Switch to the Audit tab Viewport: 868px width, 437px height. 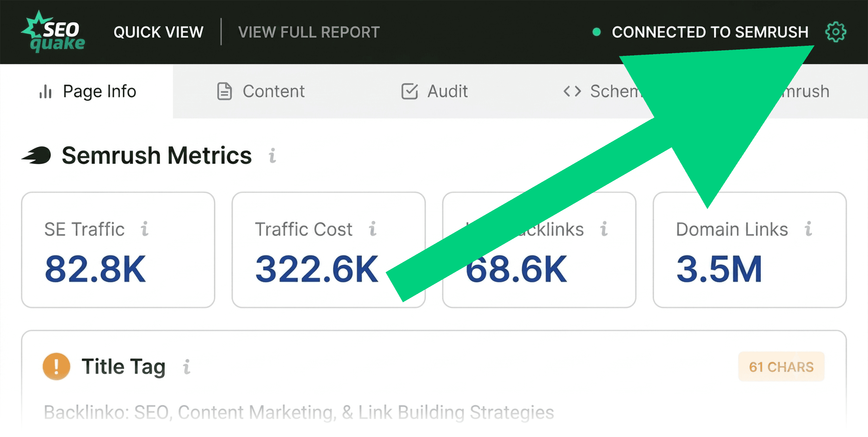coord(434,91)
